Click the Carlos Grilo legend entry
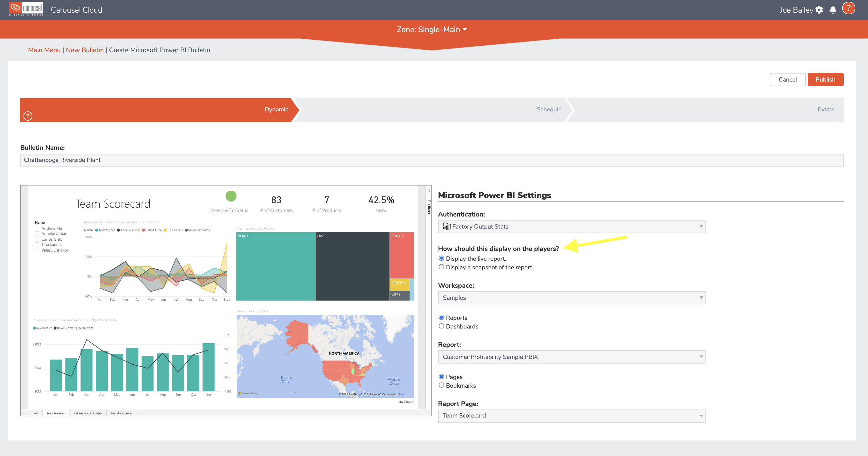This screenshot has height=456, width=868. 152,230
